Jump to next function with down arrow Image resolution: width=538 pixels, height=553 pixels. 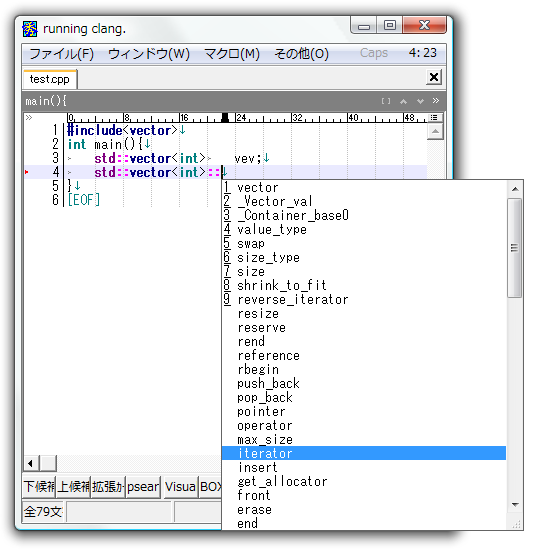pyautogui.click(x=420, y=101)
